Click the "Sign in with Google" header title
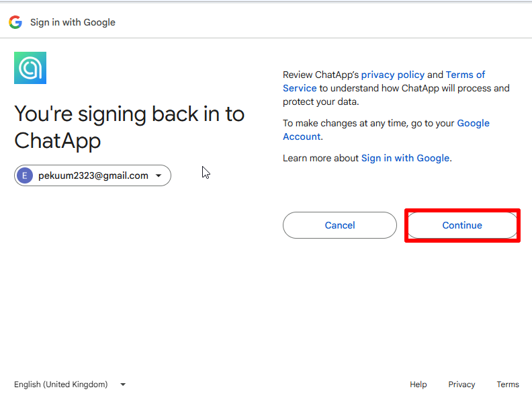Image resolution: width=532 pixels, height=404 pixels. point(73,22)
